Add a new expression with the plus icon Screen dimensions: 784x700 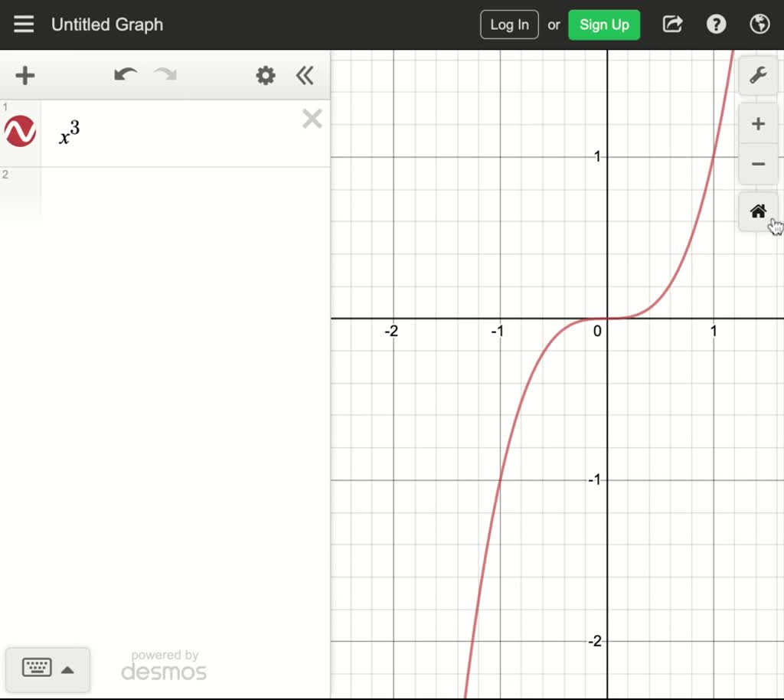point(24,75)
